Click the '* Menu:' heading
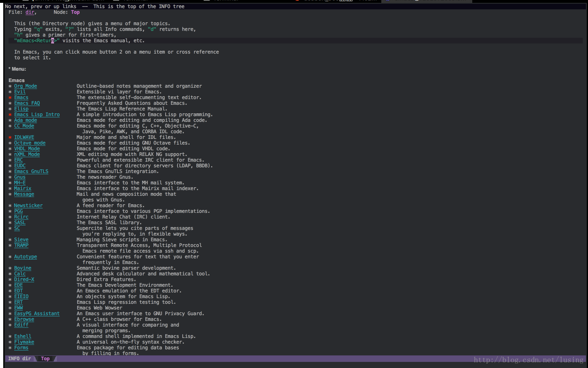 pos(17,69)
